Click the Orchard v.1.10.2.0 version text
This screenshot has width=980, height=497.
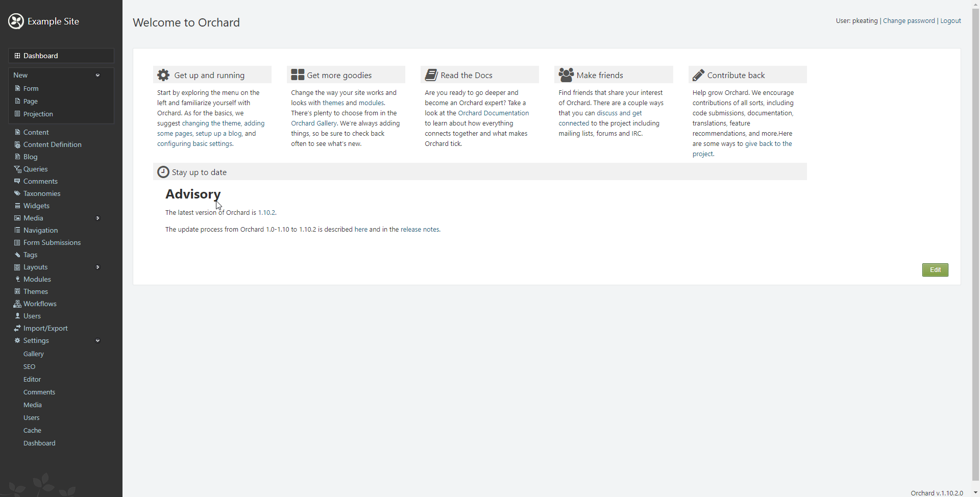(937, 493)
